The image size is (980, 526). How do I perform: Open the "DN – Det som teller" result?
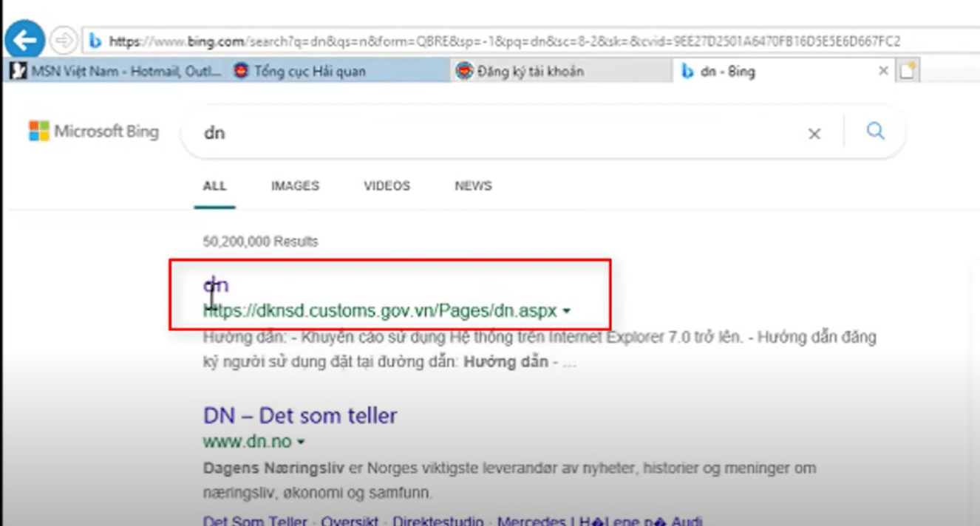[300, 415]
